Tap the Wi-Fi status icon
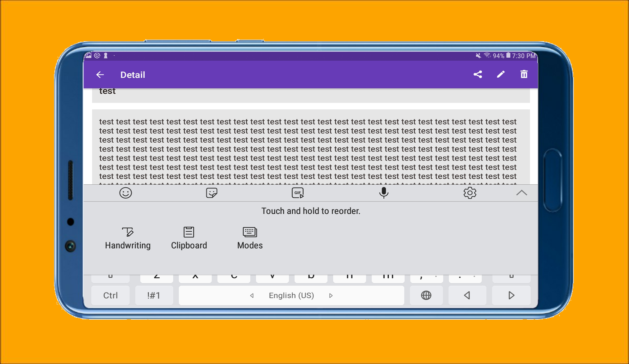The image size is (629, 364). point(487,56)
